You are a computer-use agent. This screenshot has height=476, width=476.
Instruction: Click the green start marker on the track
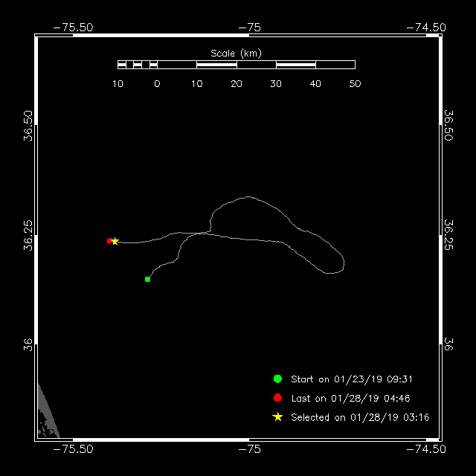[147, 280]
